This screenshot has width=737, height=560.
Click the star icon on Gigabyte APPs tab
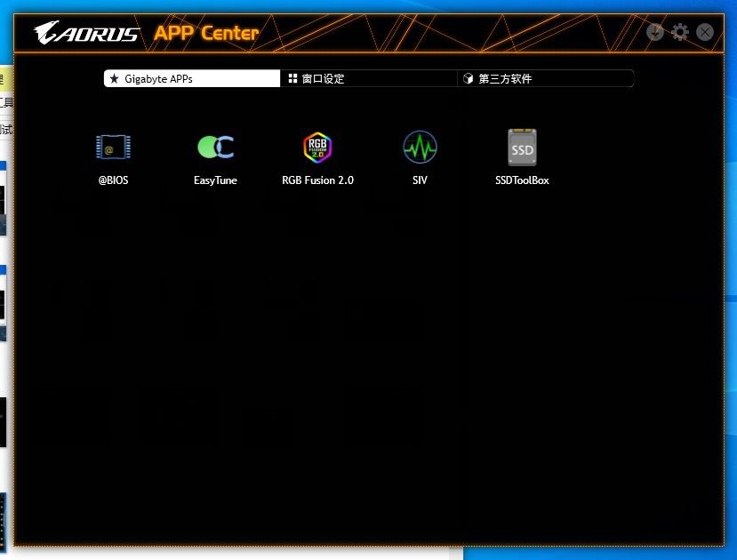[x=115, y=78]
